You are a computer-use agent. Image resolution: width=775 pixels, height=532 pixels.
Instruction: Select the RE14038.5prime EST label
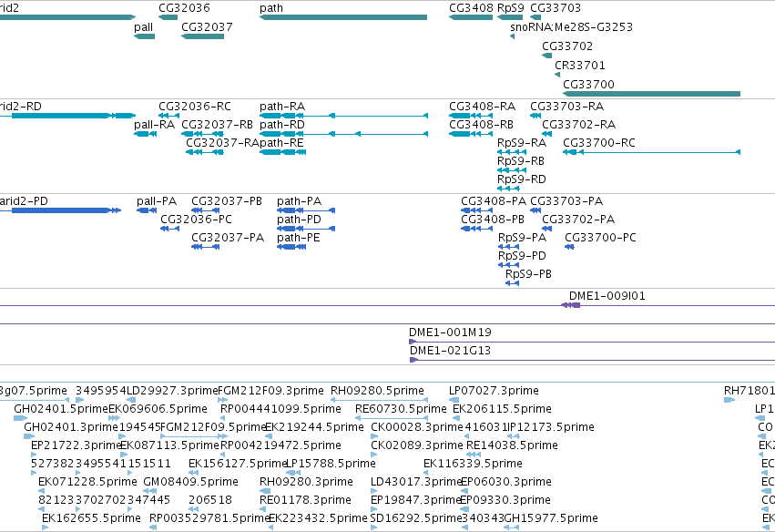coord(512,445)
